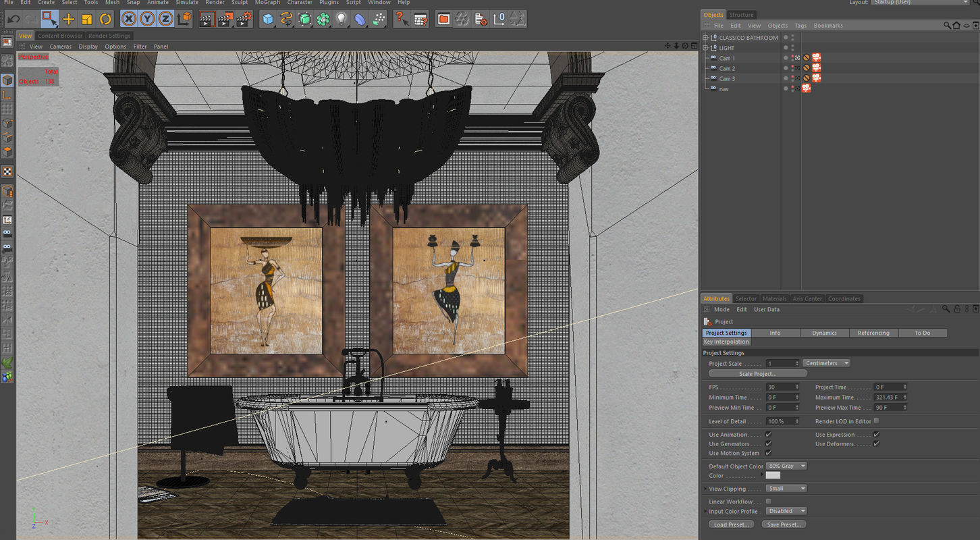The height and width of the screenshot is (540, 980).
Task: Open Edit Render Settings icon
Action: (x=244, y=19)
